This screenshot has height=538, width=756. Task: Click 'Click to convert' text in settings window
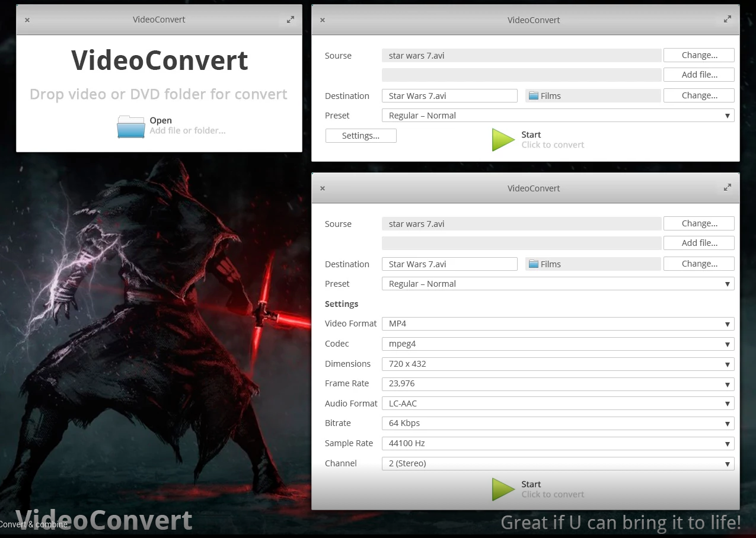pos(553,494)
